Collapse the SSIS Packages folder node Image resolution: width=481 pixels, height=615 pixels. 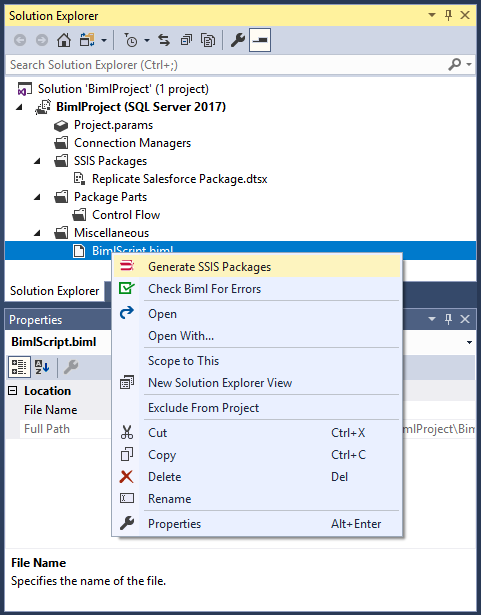coord(37,161)
